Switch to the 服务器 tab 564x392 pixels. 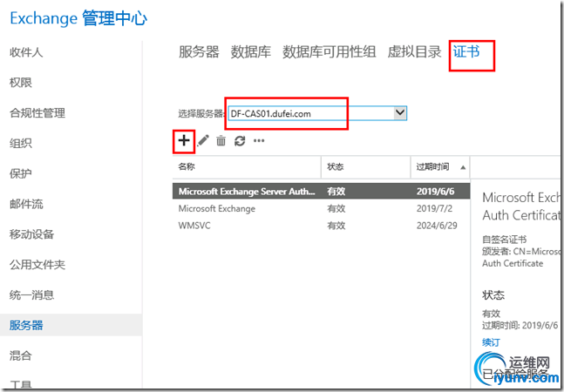click(x=199, y=51)
